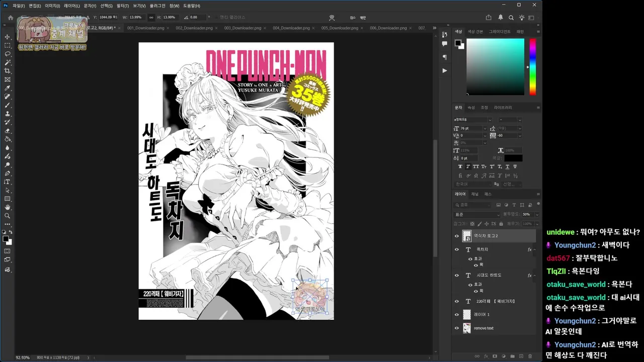644x362 pixels.
Task: Select the Rectangular Marquee tool
Action: 7,45
